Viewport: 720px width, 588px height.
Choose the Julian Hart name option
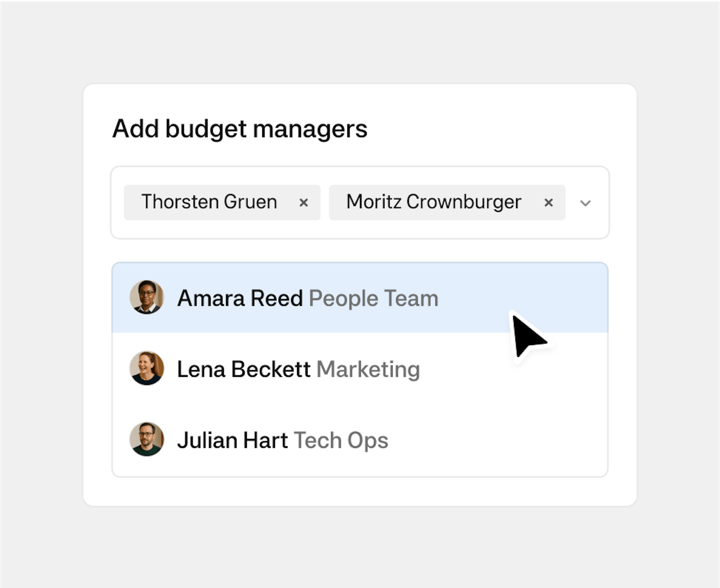pos(232,440)
